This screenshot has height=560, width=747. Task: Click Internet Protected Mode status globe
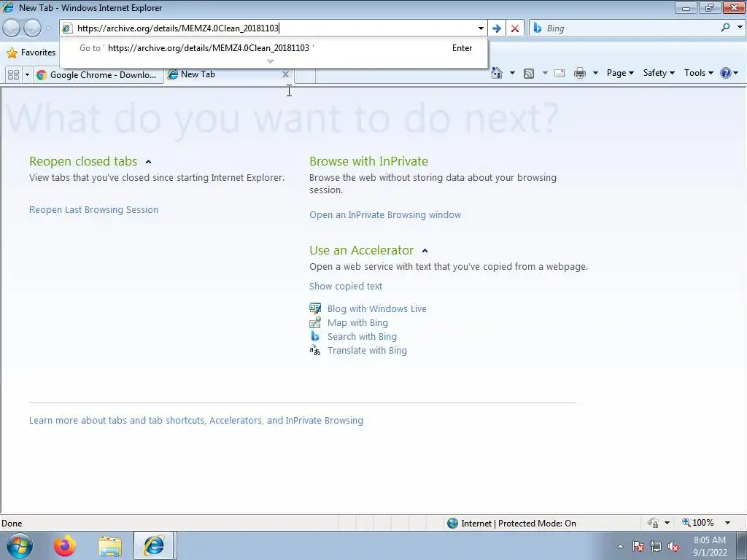point(452,523)
